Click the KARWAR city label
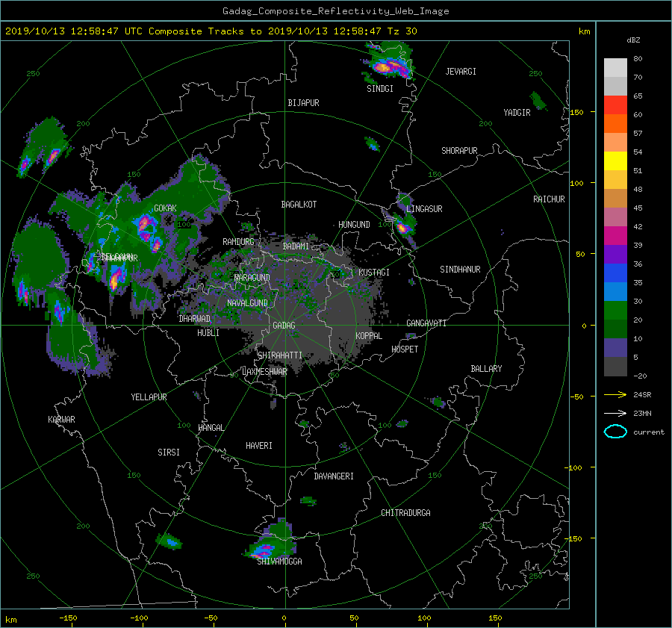 [61, 420]
